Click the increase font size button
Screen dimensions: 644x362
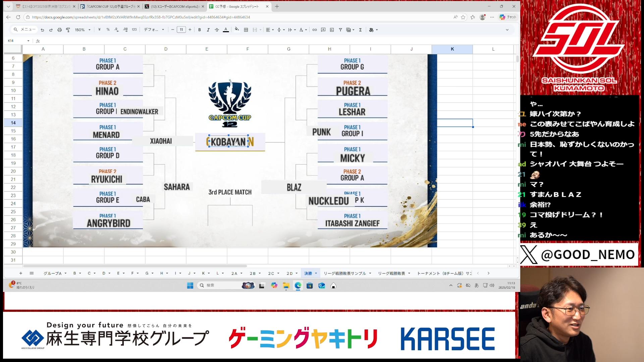pyautogui.click(x=190, y=30)
